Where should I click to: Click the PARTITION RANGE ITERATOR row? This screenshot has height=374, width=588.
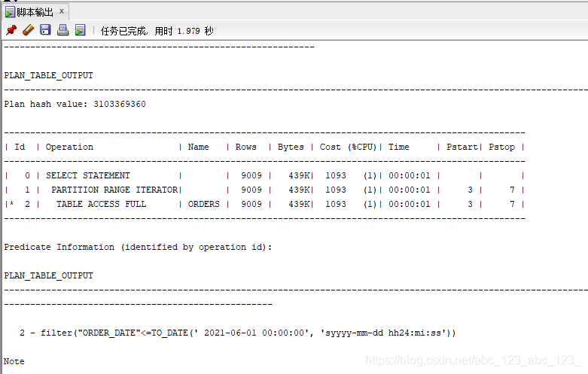pos(265,190)
